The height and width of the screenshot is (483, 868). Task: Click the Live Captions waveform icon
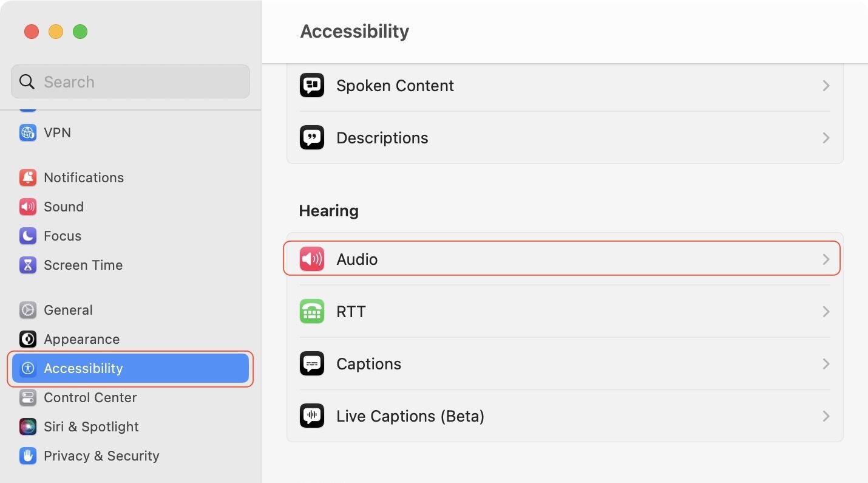point(312,416)
